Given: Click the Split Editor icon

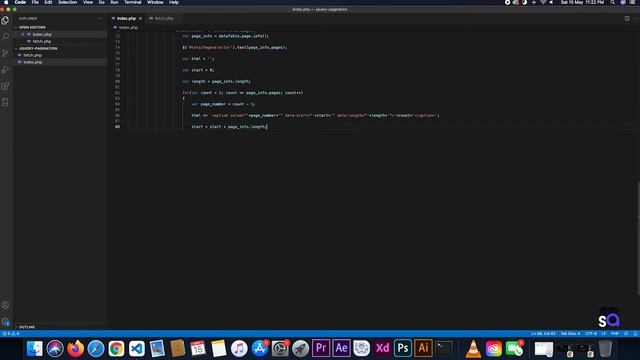Looking at the screenshot, I should point(627,18).
